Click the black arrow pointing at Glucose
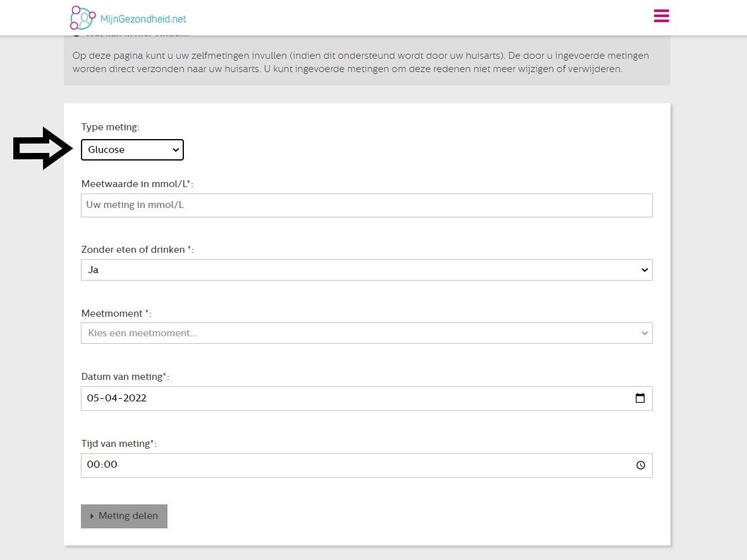 42,149
